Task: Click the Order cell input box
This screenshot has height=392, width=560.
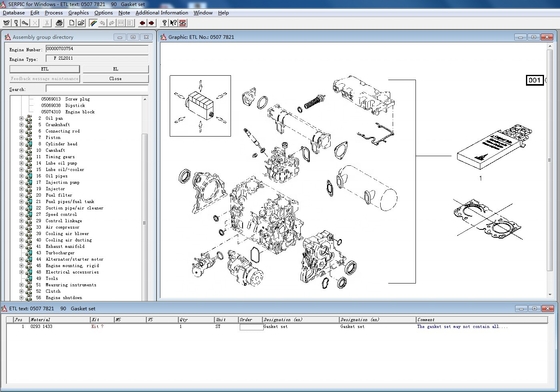Action: coord(251,327)
